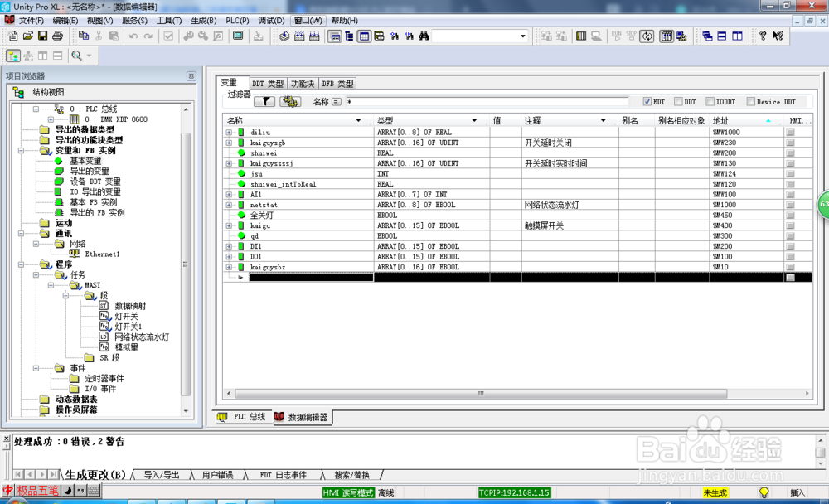Expand the AI1 array variable
Image resolution: width=829 pixels, height=504 pixels.
point(229,195)
